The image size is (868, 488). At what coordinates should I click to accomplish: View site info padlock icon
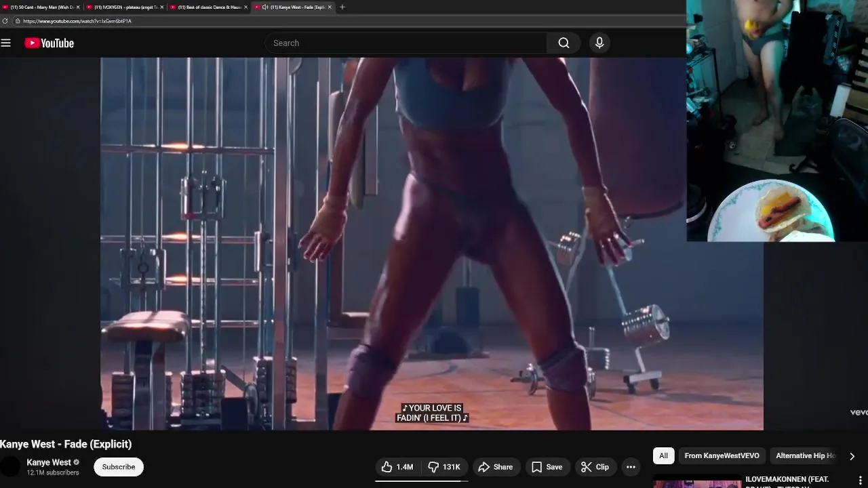click(18, 21)
